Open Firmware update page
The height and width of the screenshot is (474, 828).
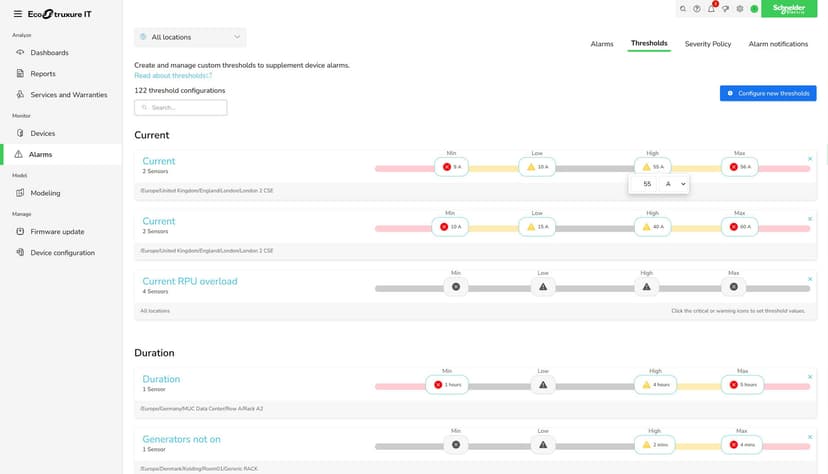57,232
